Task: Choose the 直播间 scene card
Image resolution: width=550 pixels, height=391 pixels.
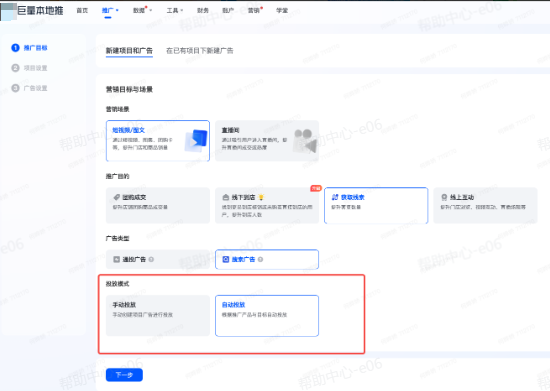Action: click(x=267, y=141)
